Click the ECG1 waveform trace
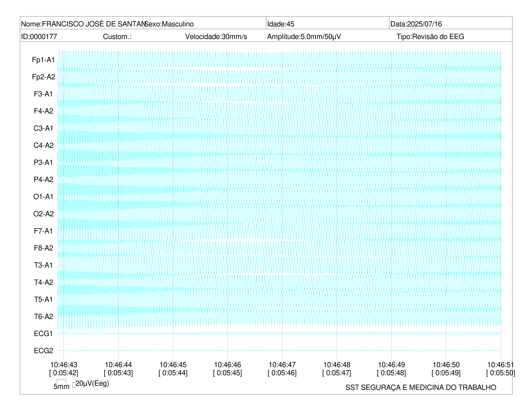 (x=279, y=333)
